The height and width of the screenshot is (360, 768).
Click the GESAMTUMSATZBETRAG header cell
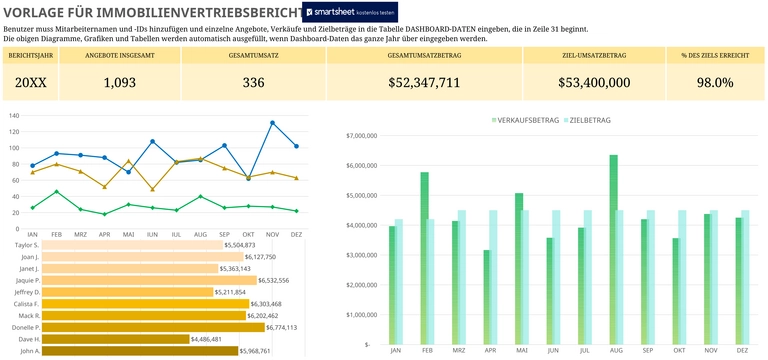(424, 55)
